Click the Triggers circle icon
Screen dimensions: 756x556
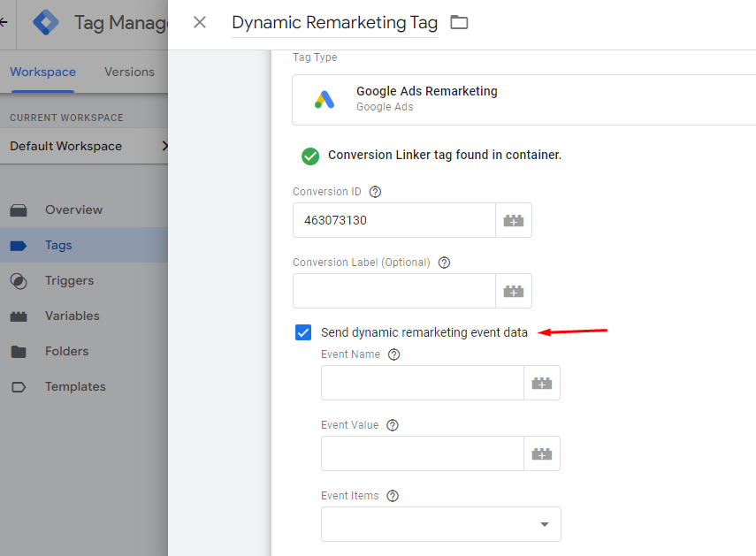tap(19, 281)
